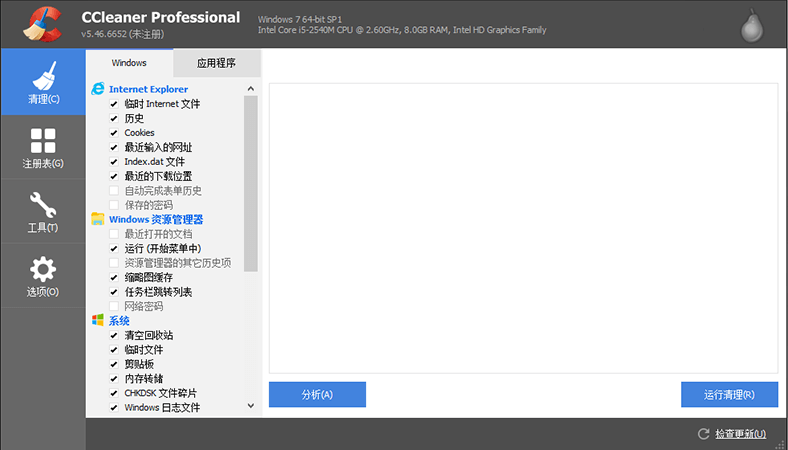The width and height of the screenshot is (788, 450).
Task: Select the Windows 资源管理器 group heading
Action: coord(156,219)
